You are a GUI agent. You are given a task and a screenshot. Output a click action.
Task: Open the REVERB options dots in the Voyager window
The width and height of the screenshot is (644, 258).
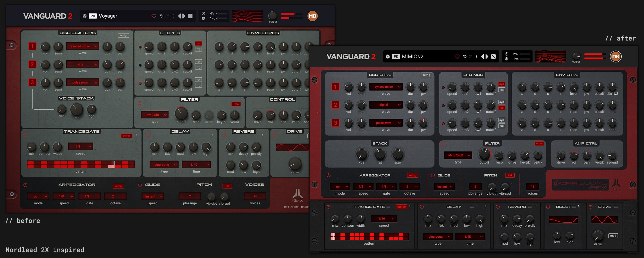pos(262,136)
